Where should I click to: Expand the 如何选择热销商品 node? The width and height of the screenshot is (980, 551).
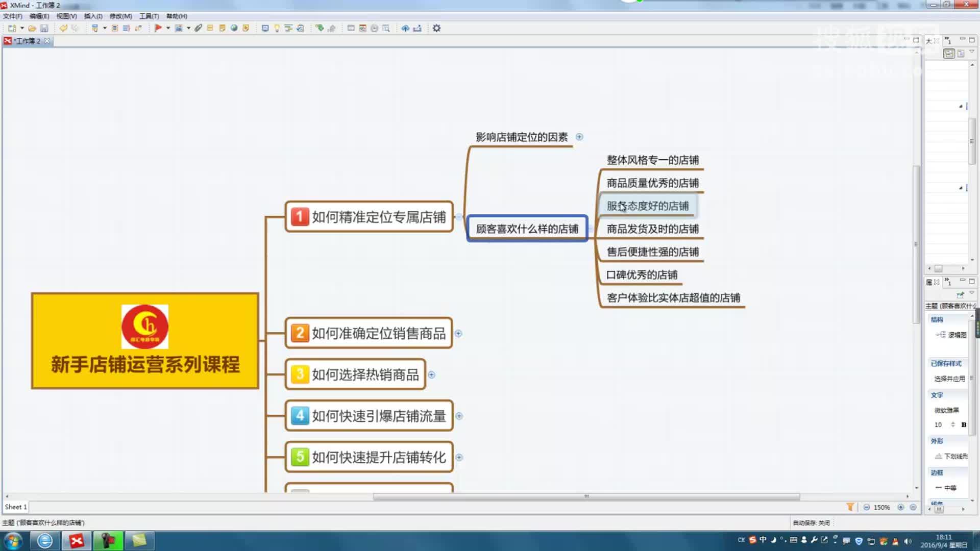(x=432, y=375)
